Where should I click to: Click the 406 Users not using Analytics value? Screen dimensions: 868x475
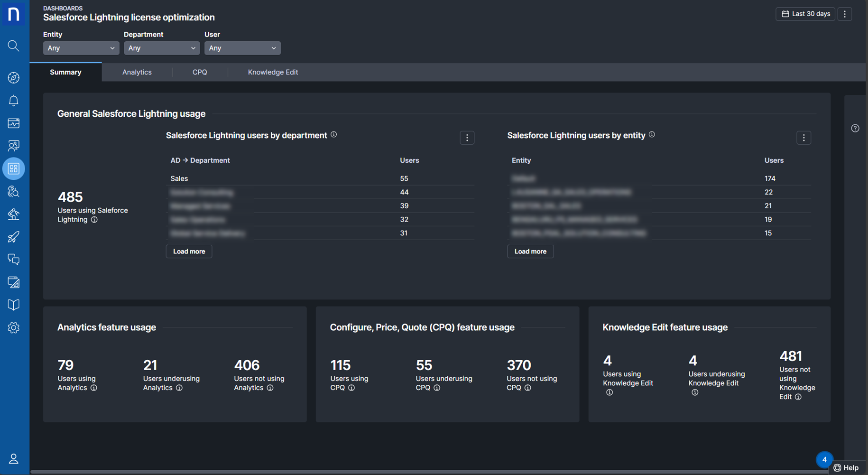[247, 365]
